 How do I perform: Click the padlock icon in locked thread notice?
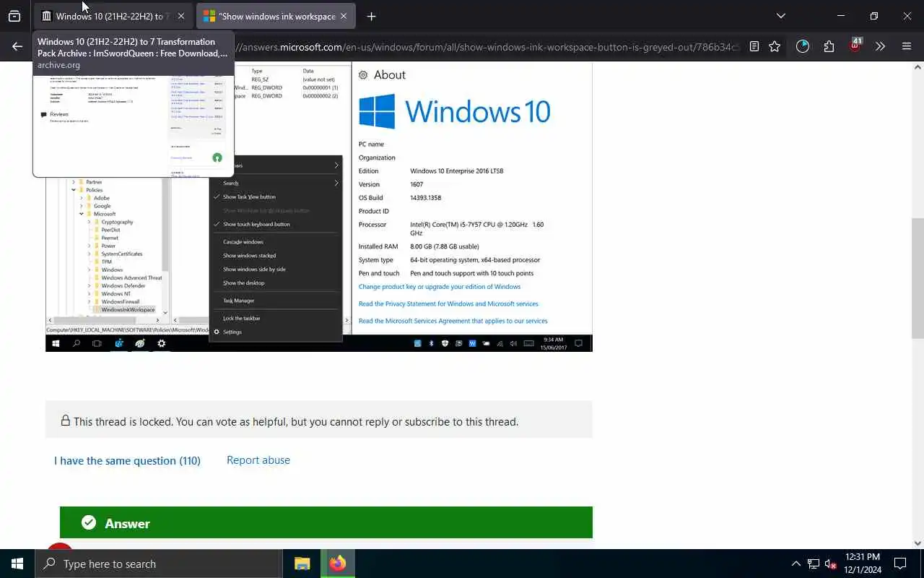pyautogui.click(x=65, y=420)
